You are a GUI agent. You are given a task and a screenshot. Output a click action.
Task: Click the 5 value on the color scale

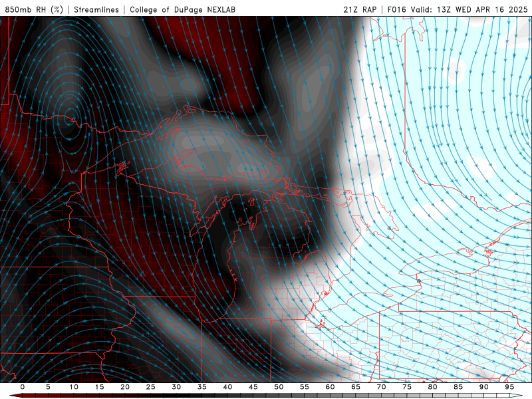48,387
